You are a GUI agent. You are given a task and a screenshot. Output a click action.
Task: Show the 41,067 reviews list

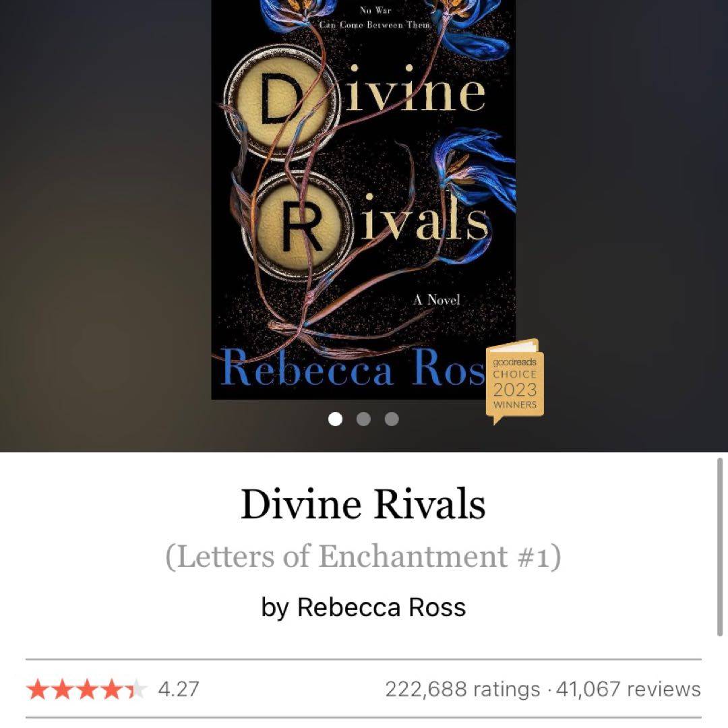pyautogui.click(x=628, y=689)
